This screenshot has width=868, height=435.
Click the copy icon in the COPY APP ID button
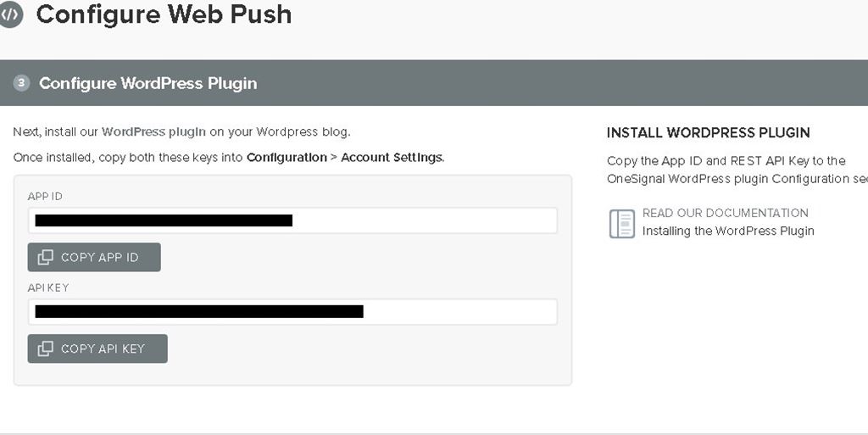(x=46, y=257)
